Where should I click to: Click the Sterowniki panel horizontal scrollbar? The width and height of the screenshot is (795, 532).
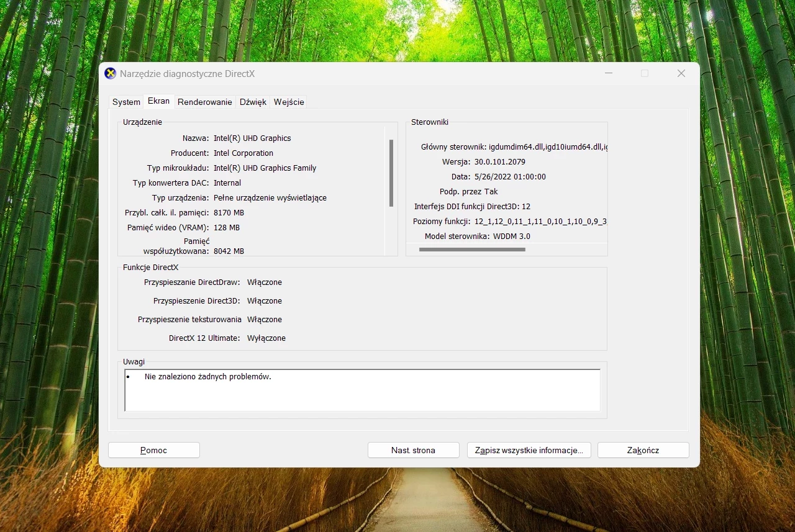[472, 250]
